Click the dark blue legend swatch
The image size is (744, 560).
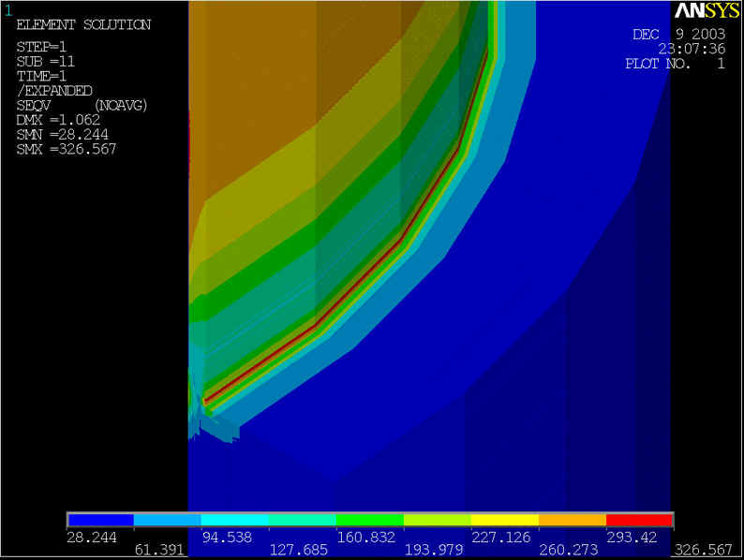tap(100, 520)
